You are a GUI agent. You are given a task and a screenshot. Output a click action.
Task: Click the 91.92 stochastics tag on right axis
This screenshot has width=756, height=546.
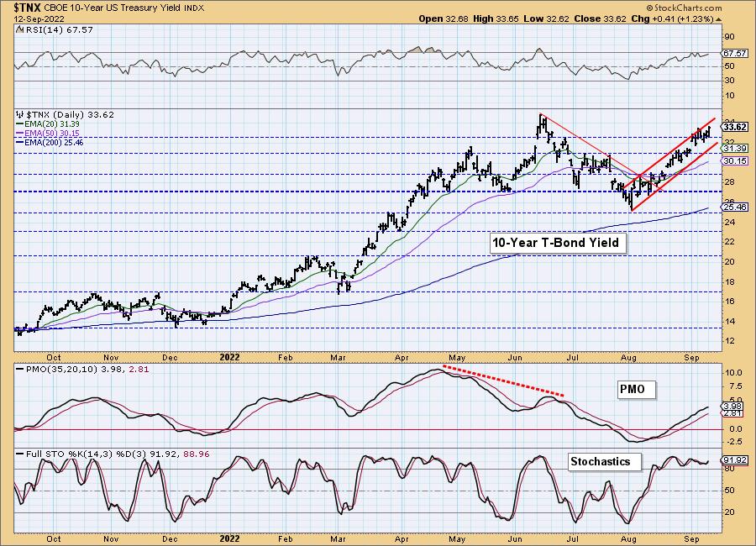735,460
